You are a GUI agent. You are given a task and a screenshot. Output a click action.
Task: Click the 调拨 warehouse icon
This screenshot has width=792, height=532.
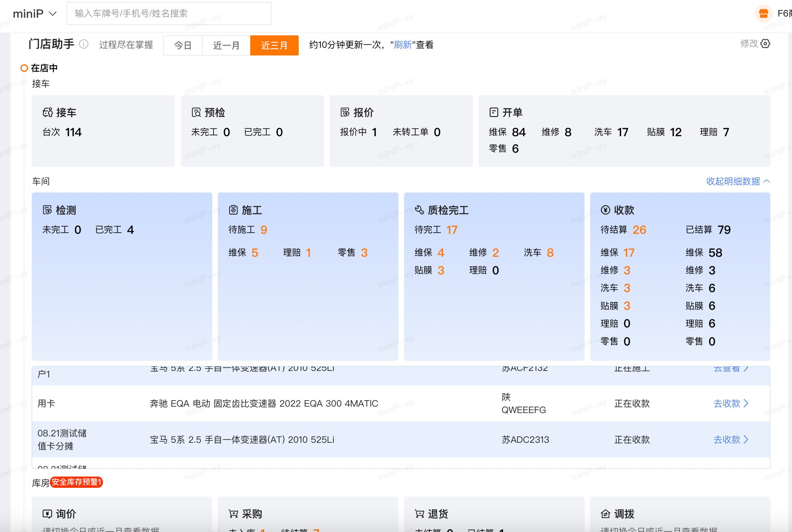605,514
